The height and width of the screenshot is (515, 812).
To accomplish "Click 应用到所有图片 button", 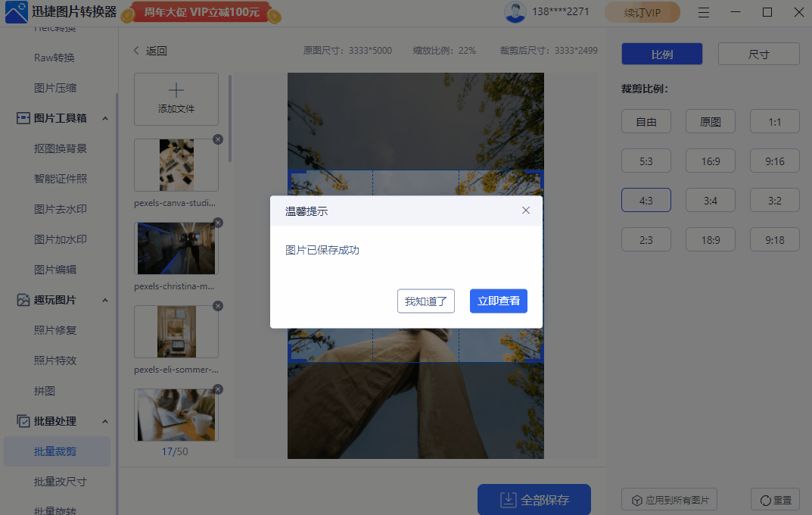I will (x=669, y=500).
